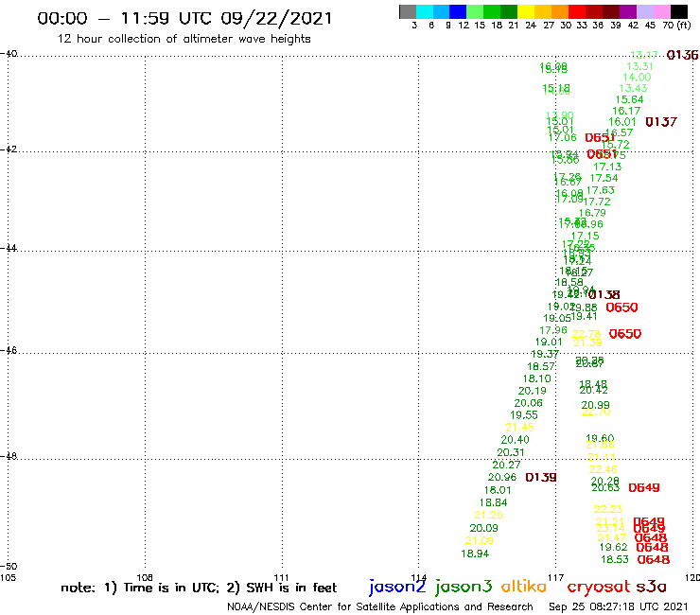Click the 0649 label beside 20.63
Viewport: 700px width, 615px height.
[644, 487]
